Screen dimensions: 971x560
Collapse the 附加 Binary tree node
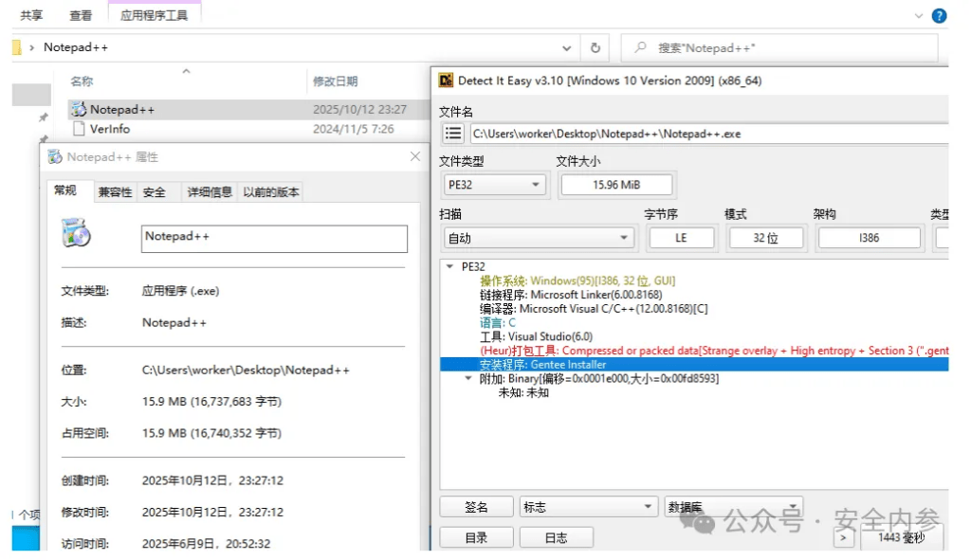click(x=467, y=378)
